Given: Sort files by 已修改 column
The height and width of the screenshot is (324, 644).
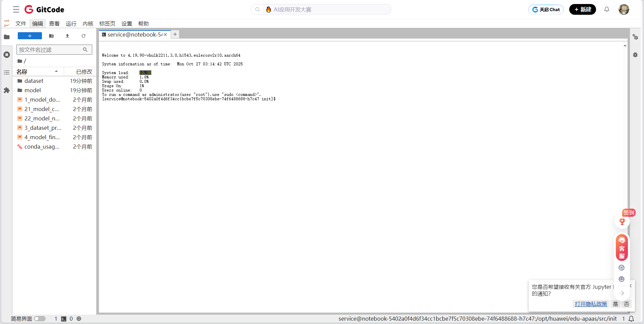Looking at the screenshot, I should (x=80, y=71).
